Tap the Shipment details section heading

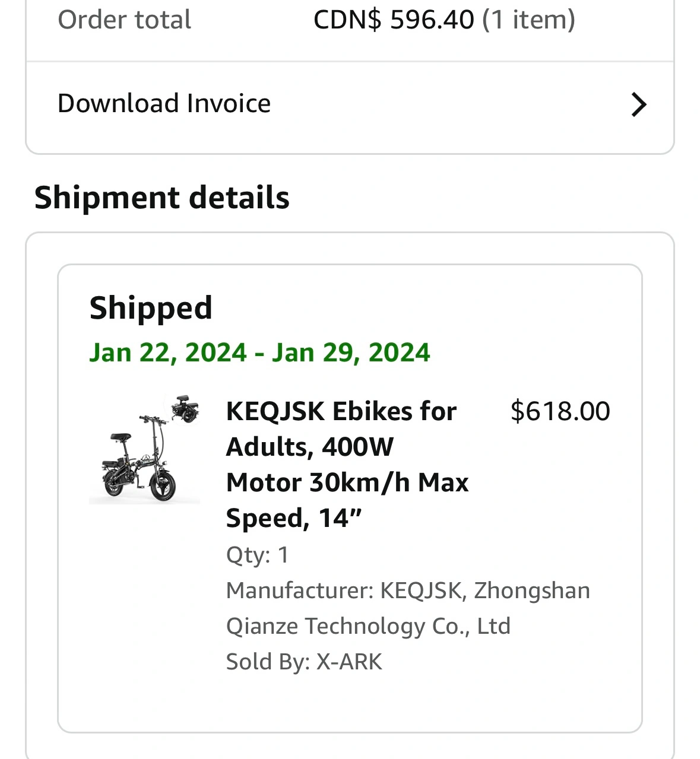(162, 198)
